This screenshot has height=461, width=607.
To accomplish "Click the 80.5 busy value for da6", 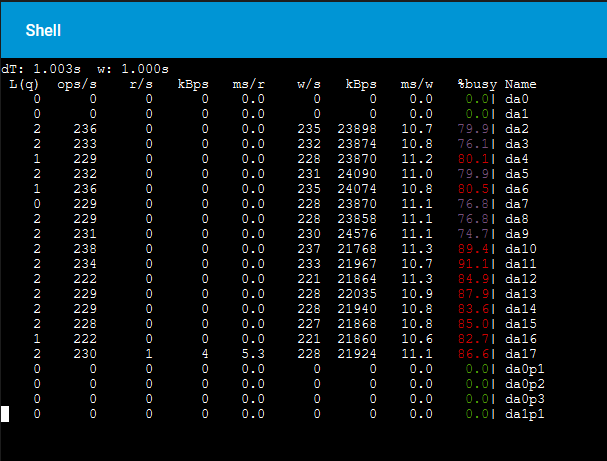I will [473, 189].
